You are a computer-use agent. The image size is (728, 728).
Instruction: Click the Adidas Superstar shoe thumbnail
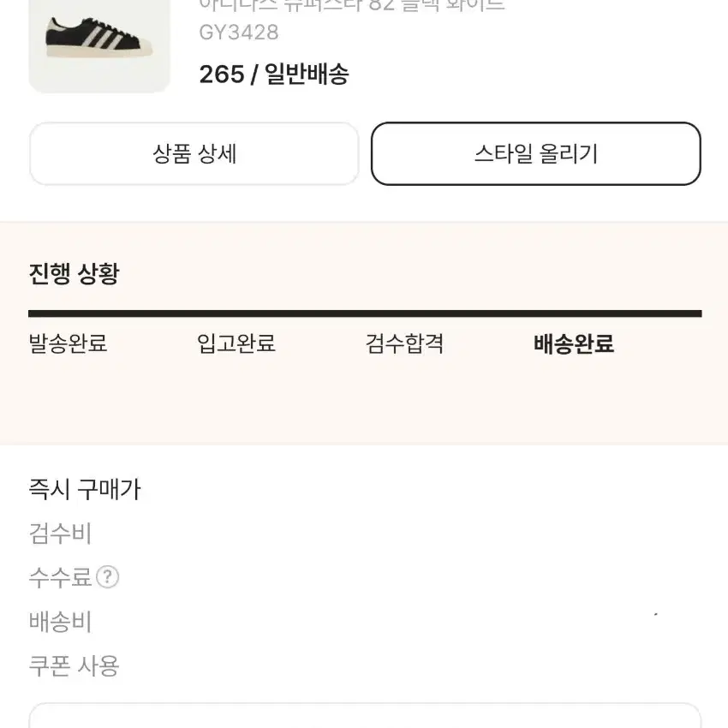(99, 45)
